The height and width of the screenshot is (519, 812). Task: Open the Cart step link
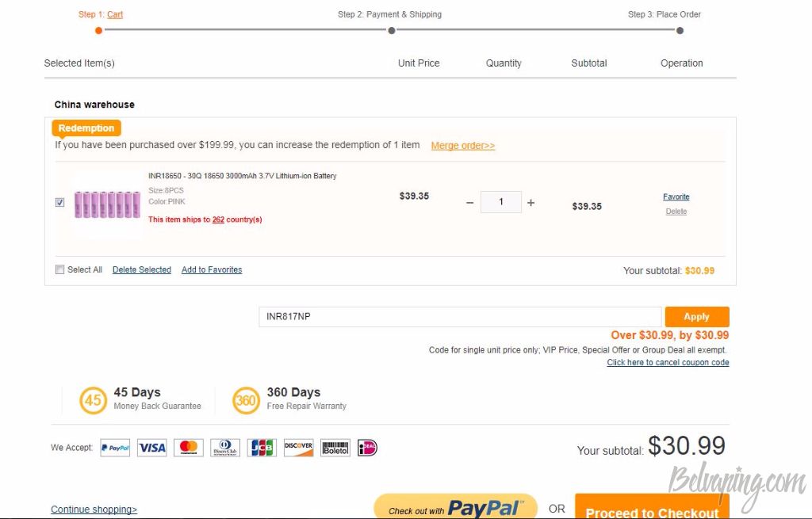pos(115,14)
